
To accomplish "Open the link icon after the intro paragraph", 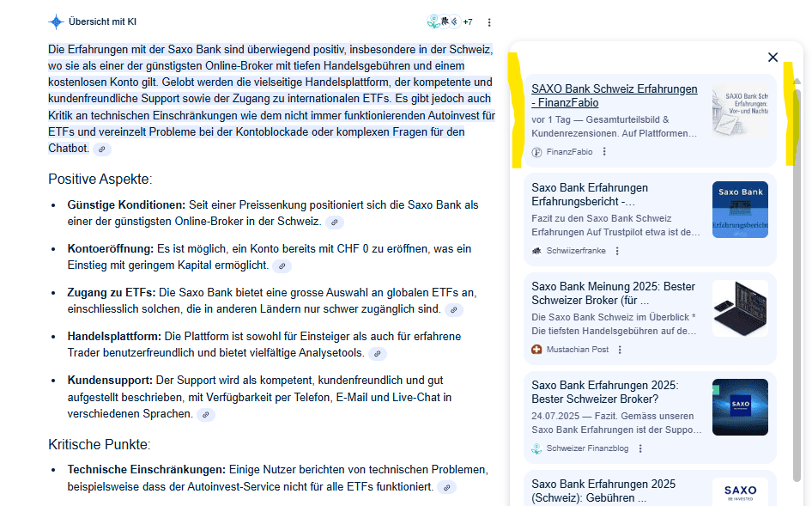I will click(102, 149).
